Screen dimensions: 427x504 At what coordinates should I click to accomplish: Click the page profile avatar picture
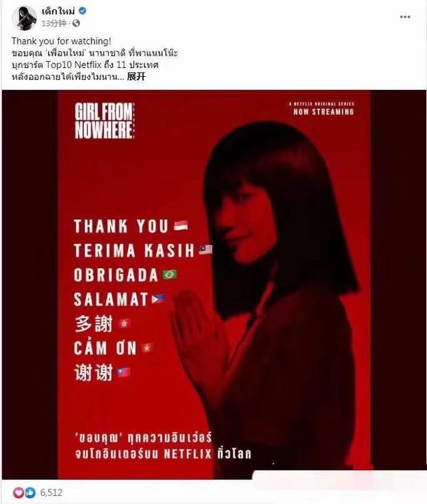(24, 18)
